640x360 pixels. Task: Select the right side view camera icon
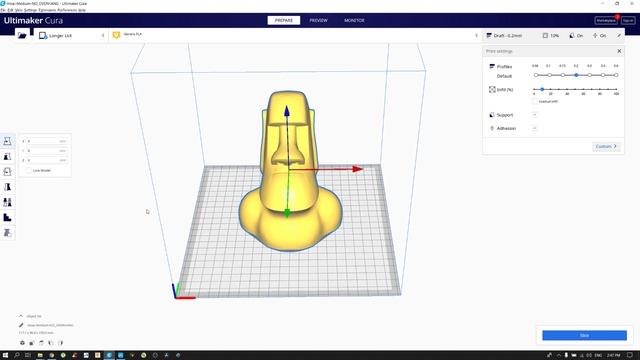(x=60, y=343)
